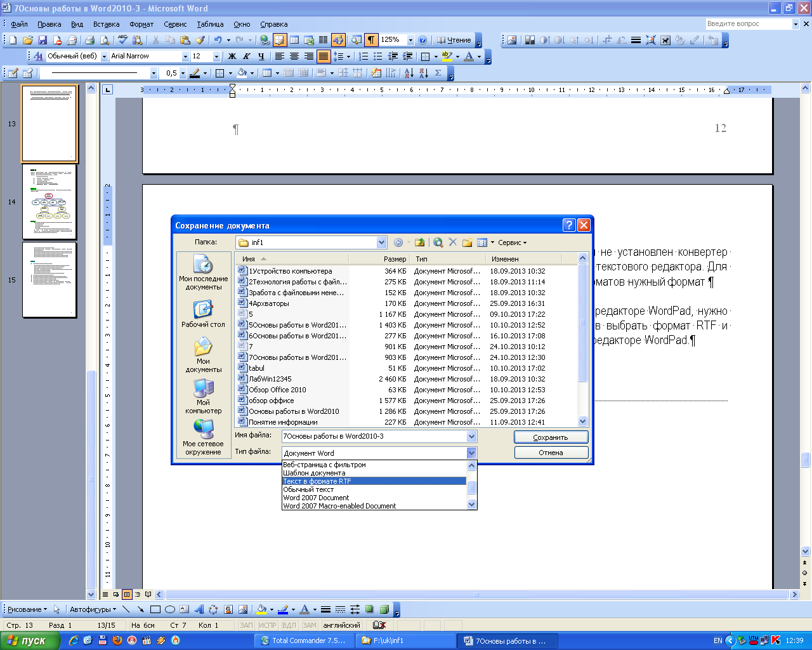Click the up-one-level folder icon in dialog
The height and width of the screenshot is (650, 812).
point(419,242)
